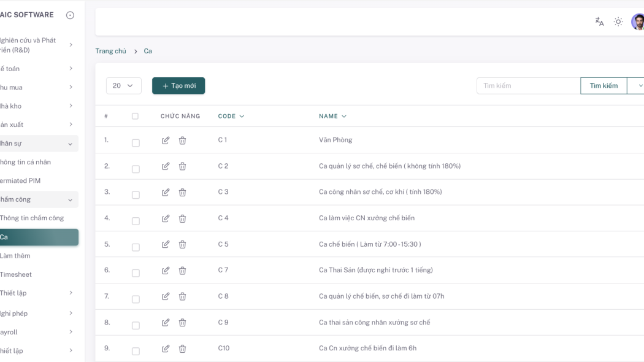Edit the C 5 shift entry

[166, 244]
